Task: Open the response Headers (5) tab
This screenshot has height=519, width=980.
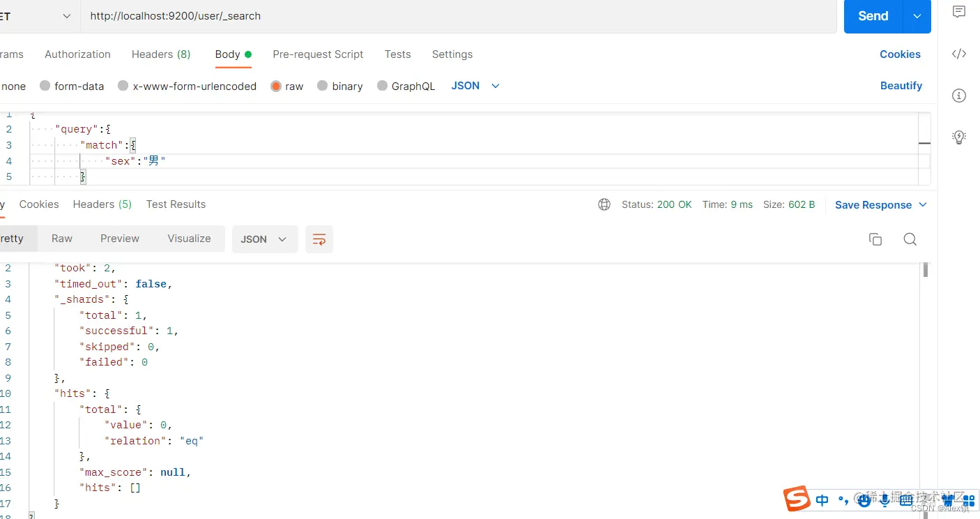Action: point(102,204)
